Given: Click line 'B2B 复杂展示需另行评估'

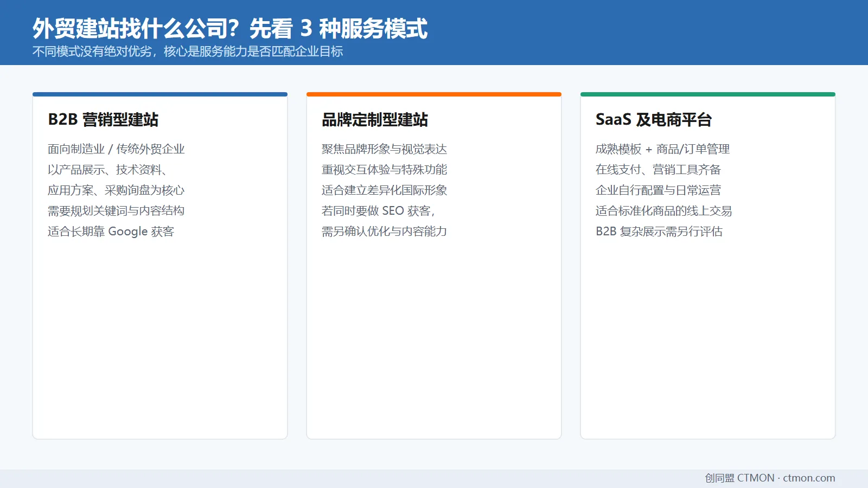Looking at the screenshot, I should click(x=659, y=232).
